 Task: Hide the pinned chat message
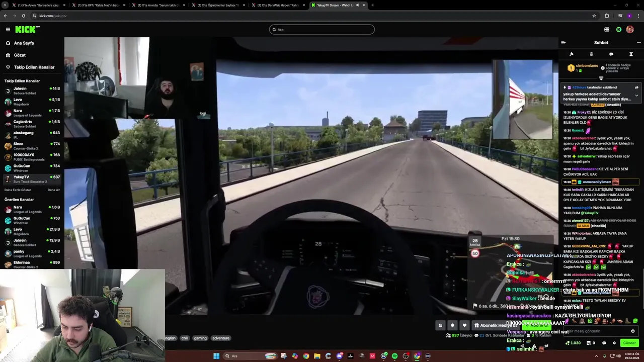[x=636, y=87]
